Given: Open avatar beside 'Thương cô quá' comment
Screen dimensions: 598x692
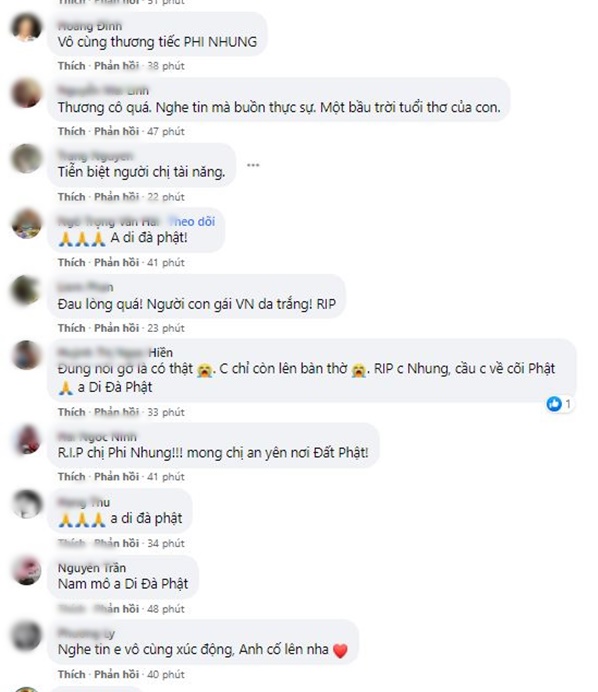Looking at the screenshot, I should [26, 93].
